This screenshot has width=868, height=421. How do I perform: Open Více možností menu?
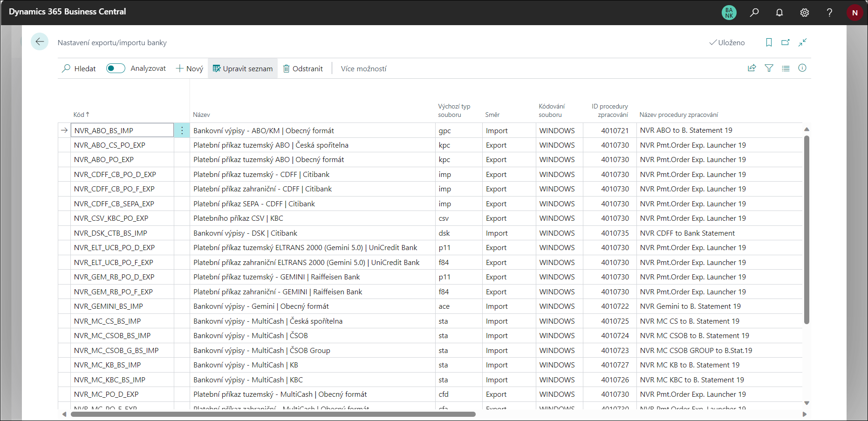click(363, 68)
